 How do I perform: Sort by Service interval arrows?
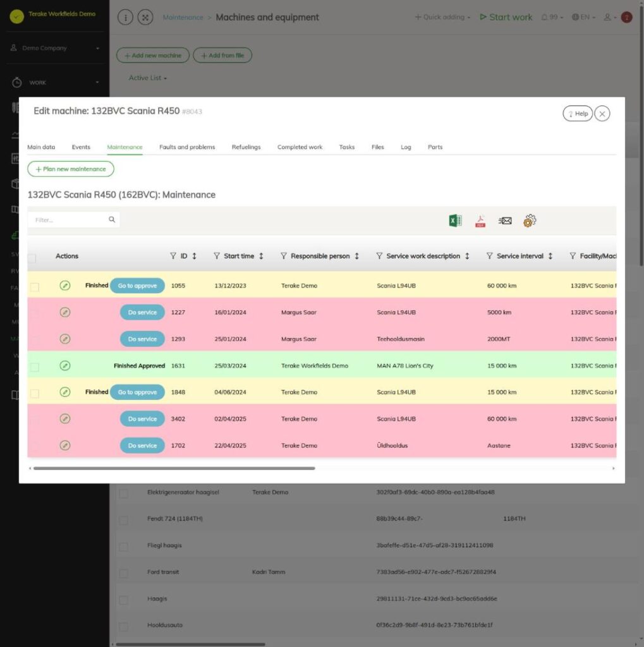550,256
